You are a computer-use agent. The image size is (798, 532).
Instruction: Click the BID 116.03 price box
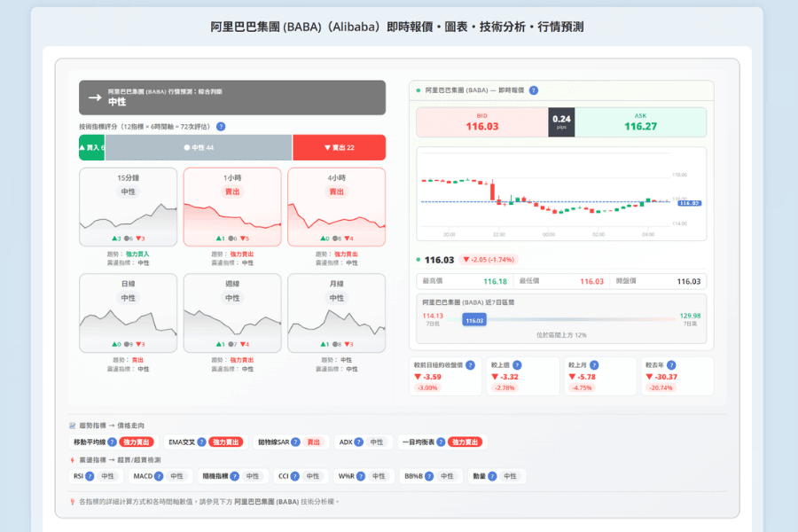click(482, 122)
